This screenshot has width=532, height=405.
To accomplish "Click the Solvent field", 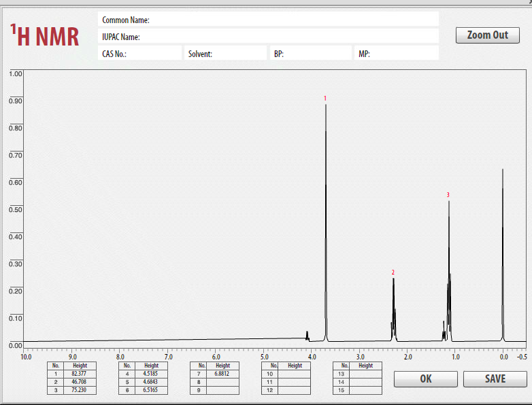I will [226, 53].
